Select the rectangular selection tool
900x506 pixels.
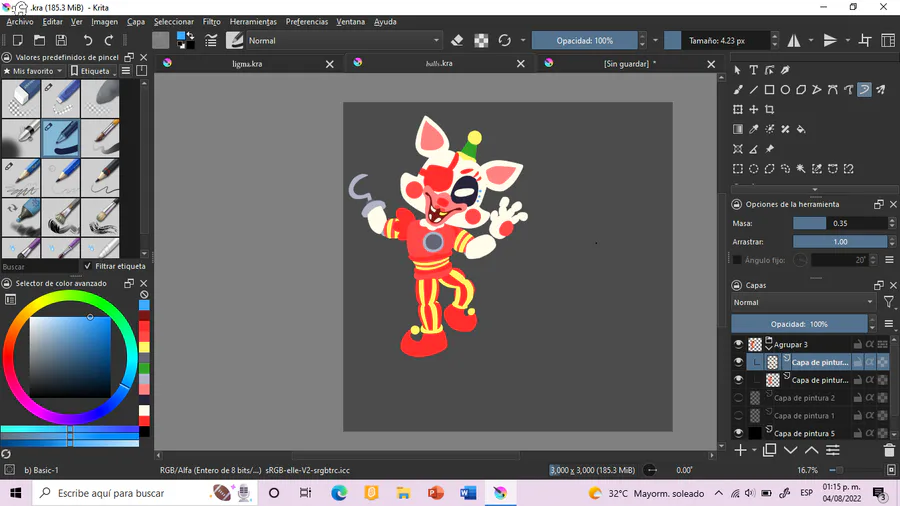point(738,169)
